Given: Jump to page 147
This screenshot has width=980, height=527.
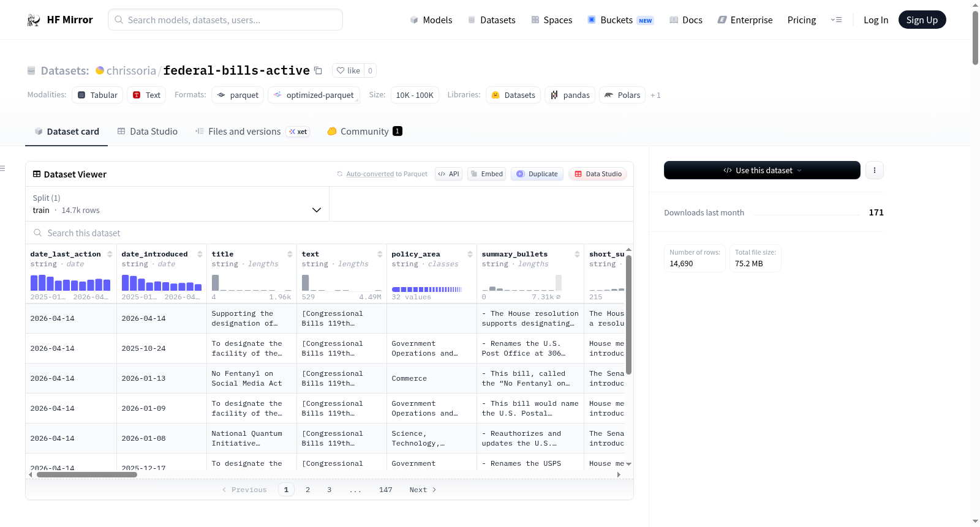Looking at the screenshot, I should (x=385, y=490).
